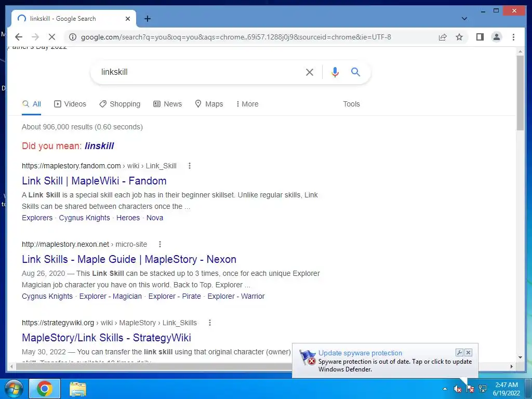Open the Heroes sitelink
The image size is (532, 399).
(x=128, y=218)
